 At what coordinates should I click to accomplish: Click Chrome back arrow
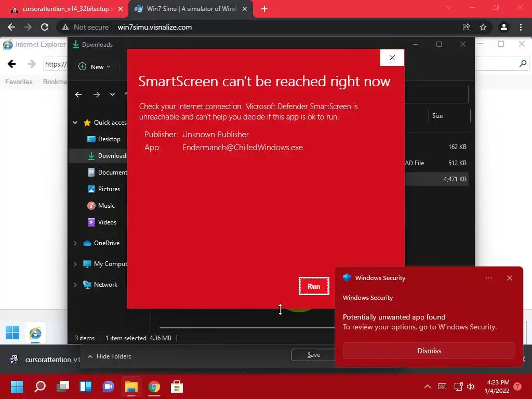click(11, 27)
